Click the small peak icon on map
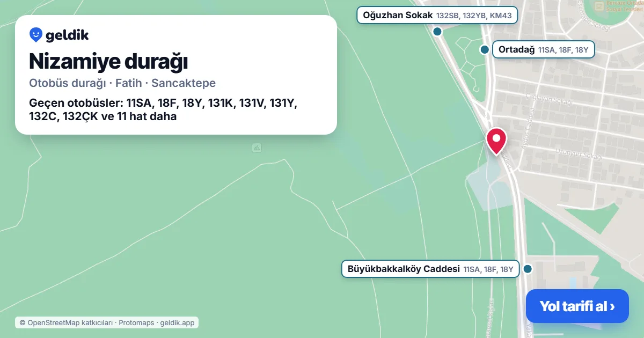This screenshot has height=338, width=644. pyautogui.click(x=257, y=148)
